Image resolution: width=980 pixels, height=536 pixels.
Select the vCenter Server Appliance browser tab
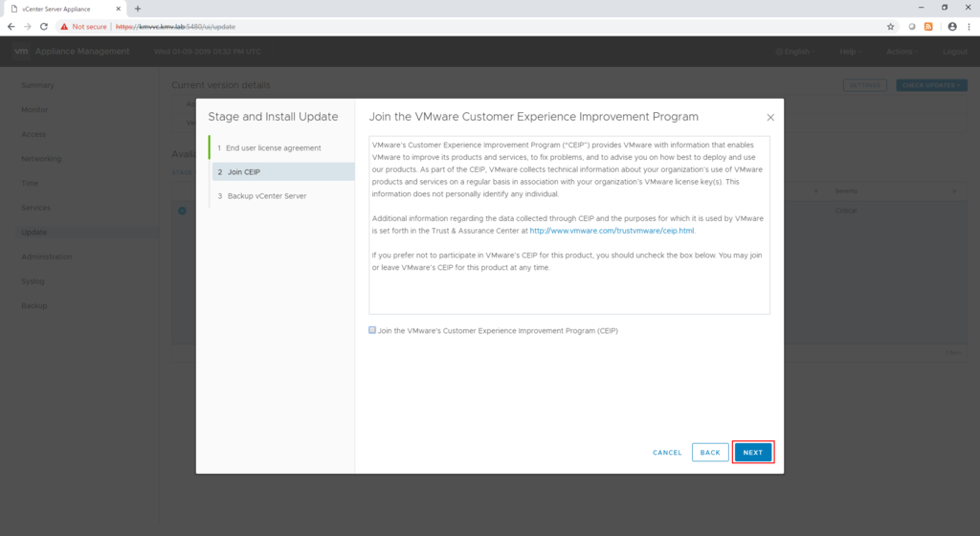64,9
